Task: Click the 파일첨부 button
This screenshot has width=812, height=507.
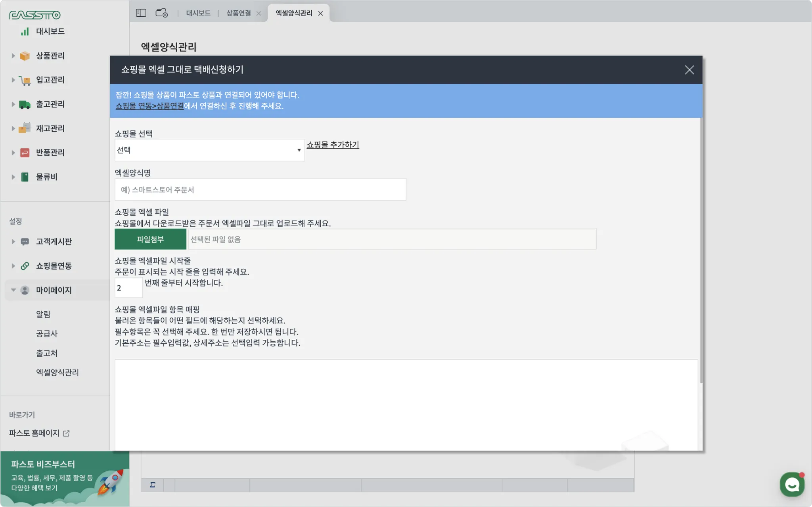Action: tap(150, 239)
